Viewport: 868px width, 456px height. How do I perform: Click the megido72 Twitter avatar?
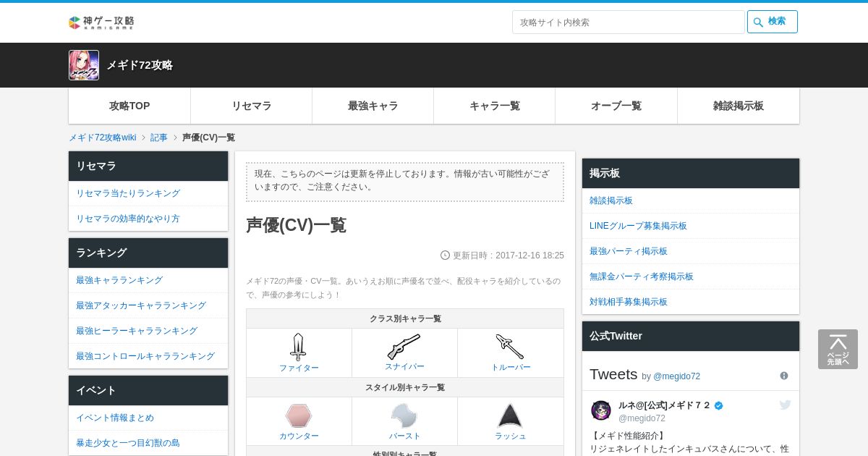tap(601, 410)
